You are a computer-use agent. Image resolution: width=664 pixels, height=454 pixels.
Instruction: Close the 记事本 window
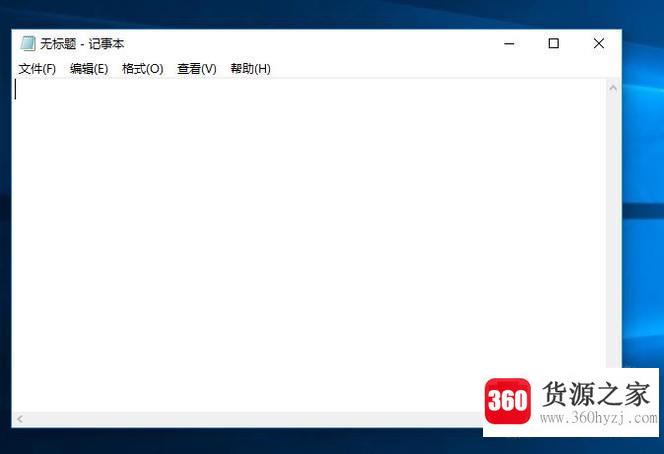[599, 43]
